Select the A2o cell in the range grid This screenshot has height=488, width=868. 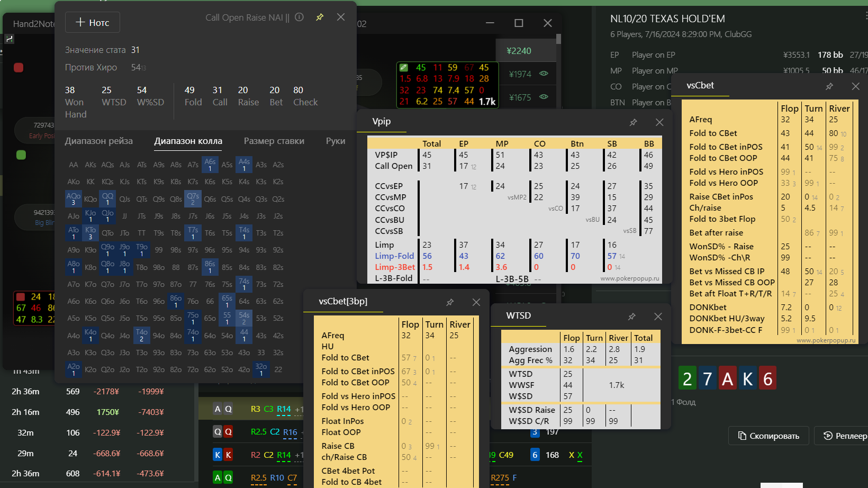pos(74,369)
